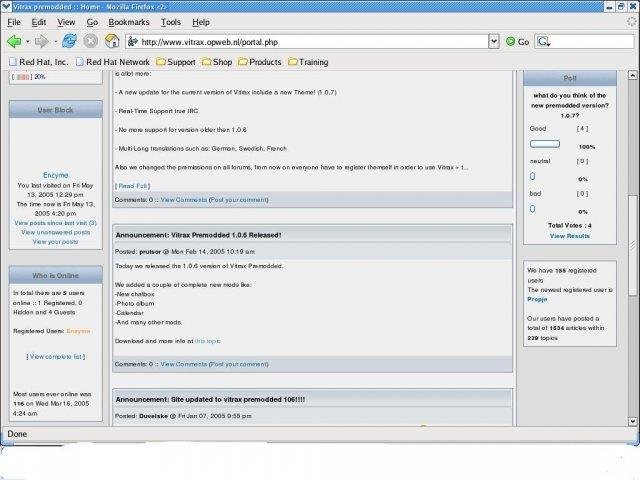
Task: Click View Results in the Poll
Action: (x=570, y=236)
